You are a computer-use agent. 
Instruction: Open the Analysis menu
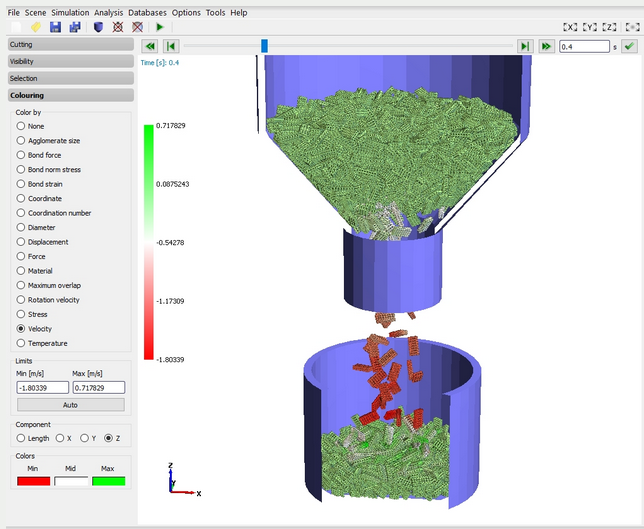[108, 12]
